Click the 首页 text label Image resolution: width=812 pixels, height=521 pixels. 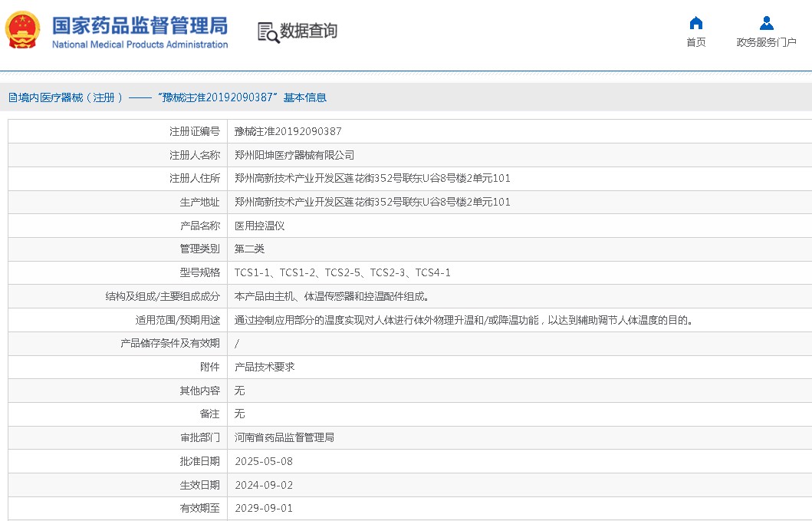pos(695,41)
